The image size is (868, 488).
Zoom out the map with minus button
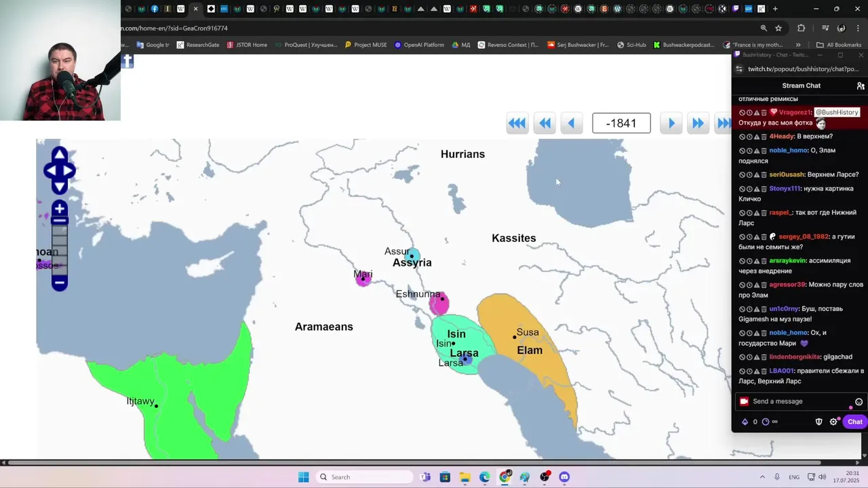(60, 283)
